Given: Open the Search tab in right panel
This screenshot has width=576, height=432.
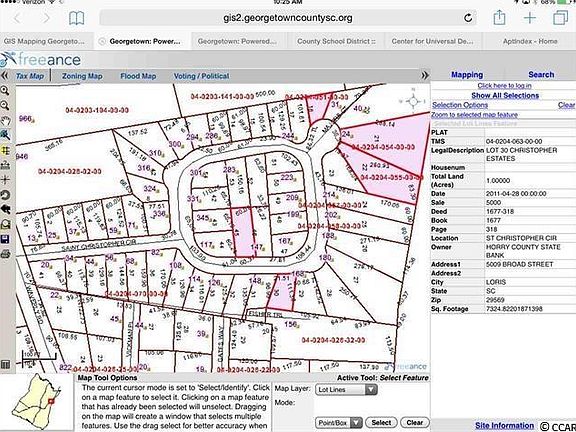Looking at the screenshot, I should 541,75.
